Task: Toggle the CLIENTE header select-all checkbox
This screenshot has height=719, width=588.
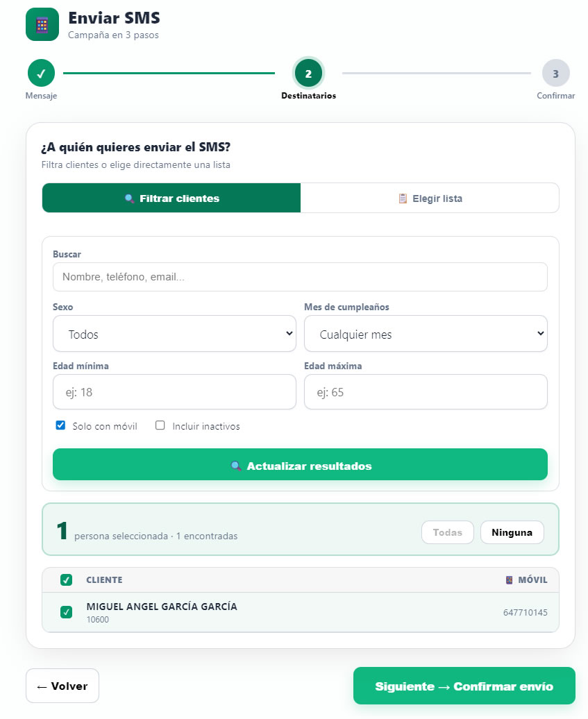Action: point(66,580)
